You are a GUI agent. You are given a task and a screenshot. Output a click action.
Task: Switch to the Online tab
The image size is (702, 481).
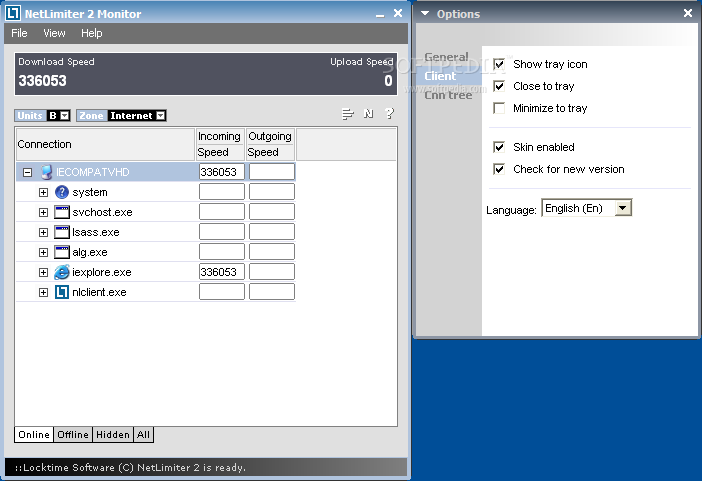click(34, 434)
